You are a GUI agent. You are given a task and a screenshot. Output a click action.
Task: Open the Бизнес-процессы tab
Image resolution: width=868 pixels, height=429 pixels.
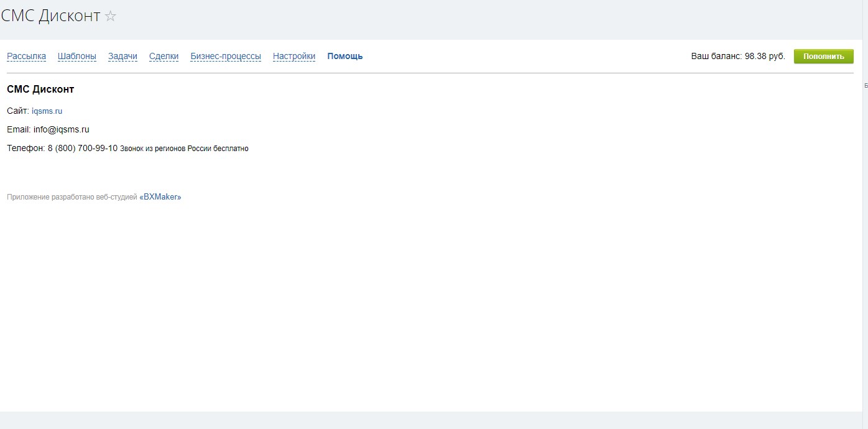226,56
